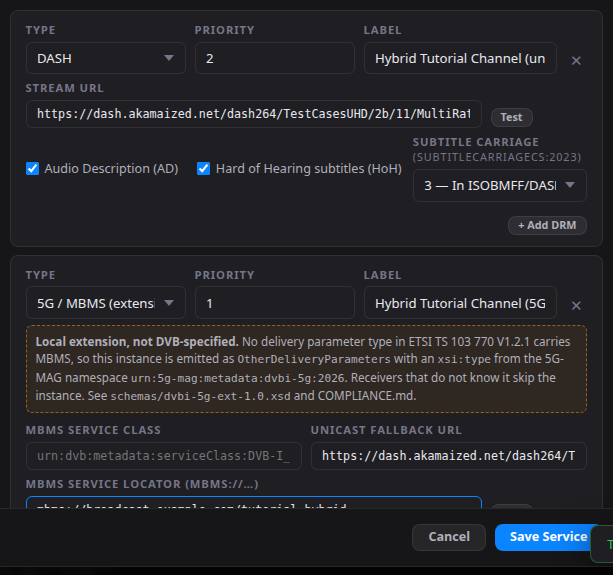Screen dimensions: 613x575
Task: Open the 5G / MBMS type dropdown
Action: click(106, 303)
